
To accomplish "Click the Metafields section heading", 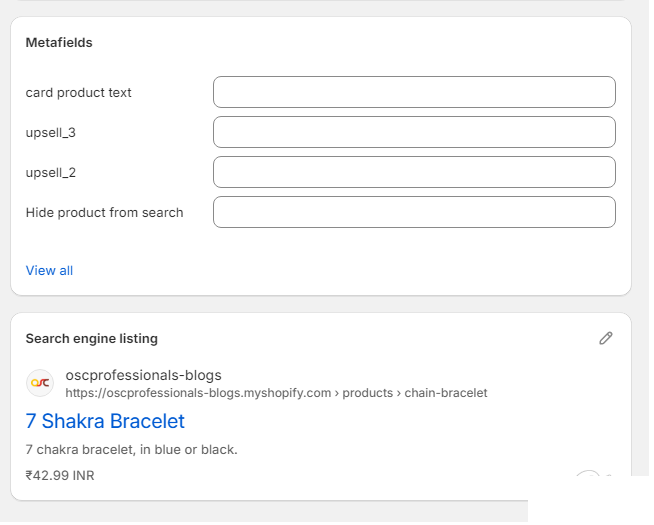I will click(x=59, y=43).
